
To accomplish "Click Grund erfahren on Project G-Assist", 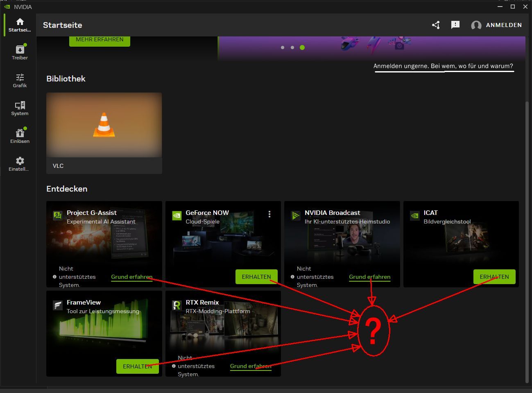I will [x=132, y=277].
